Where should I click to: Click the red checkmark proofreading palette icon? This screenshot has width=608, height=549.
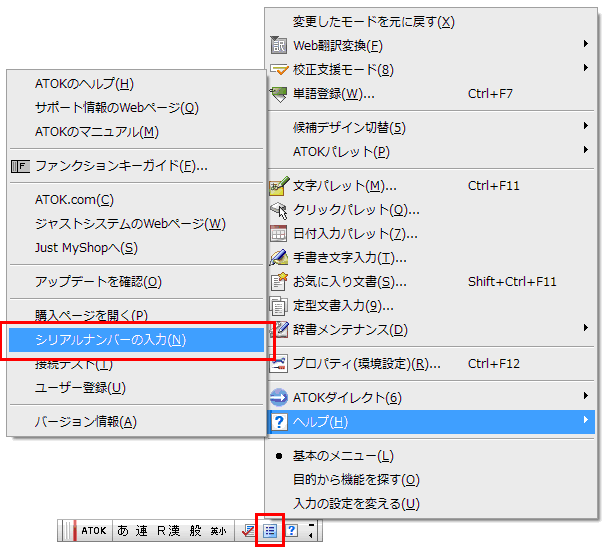tap(248, 530)
